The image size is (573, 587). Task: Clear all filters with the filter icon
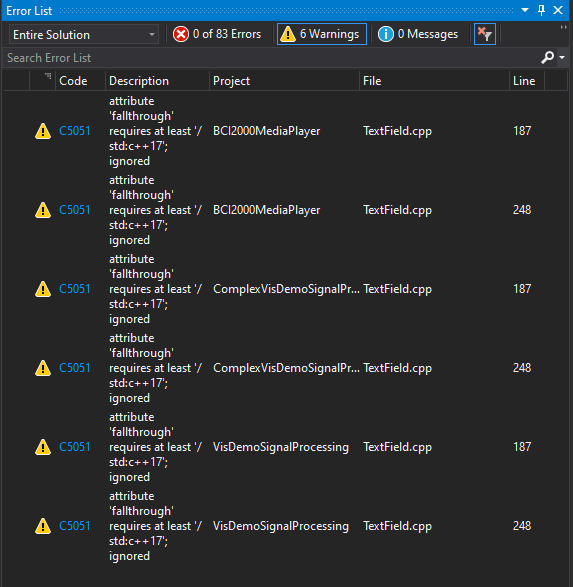(x=485, y=34)
